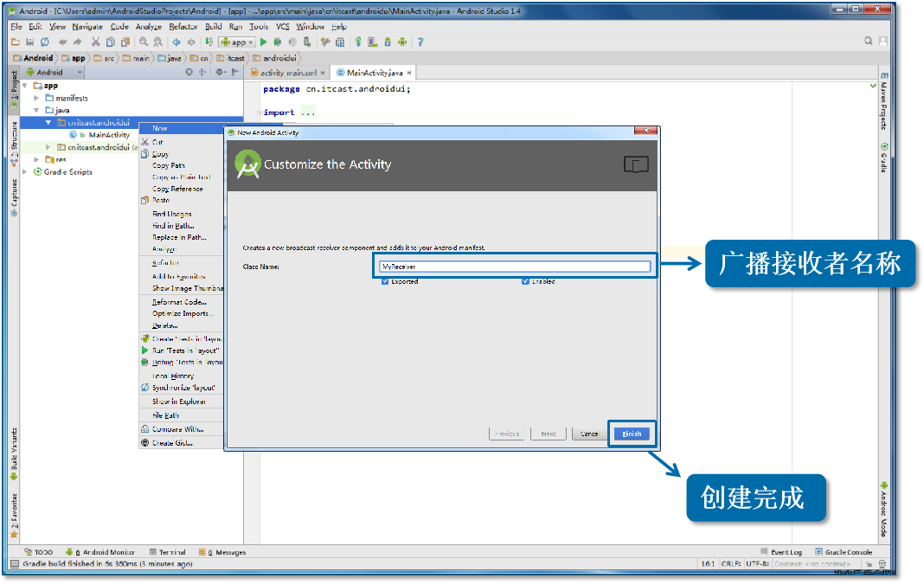Open the TODO tool window

38,552
